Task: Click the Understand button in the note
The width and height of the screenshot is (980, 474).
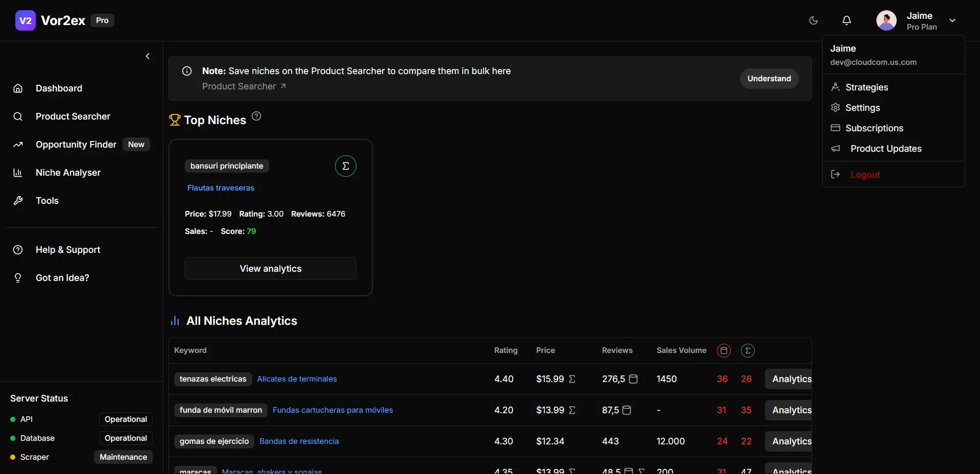Action: click(x=769, y=79)
